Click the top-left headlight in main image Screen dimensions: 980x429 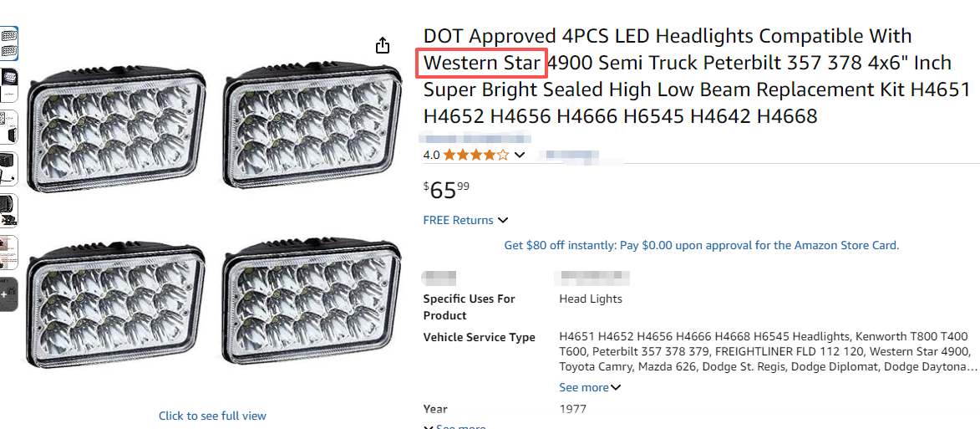pos(116,124)
